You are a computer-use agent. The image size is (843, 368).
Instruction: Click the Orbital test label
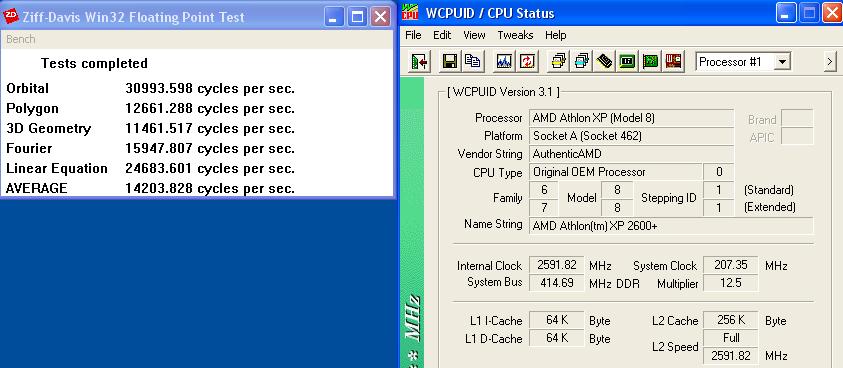[x=27, y=89]
